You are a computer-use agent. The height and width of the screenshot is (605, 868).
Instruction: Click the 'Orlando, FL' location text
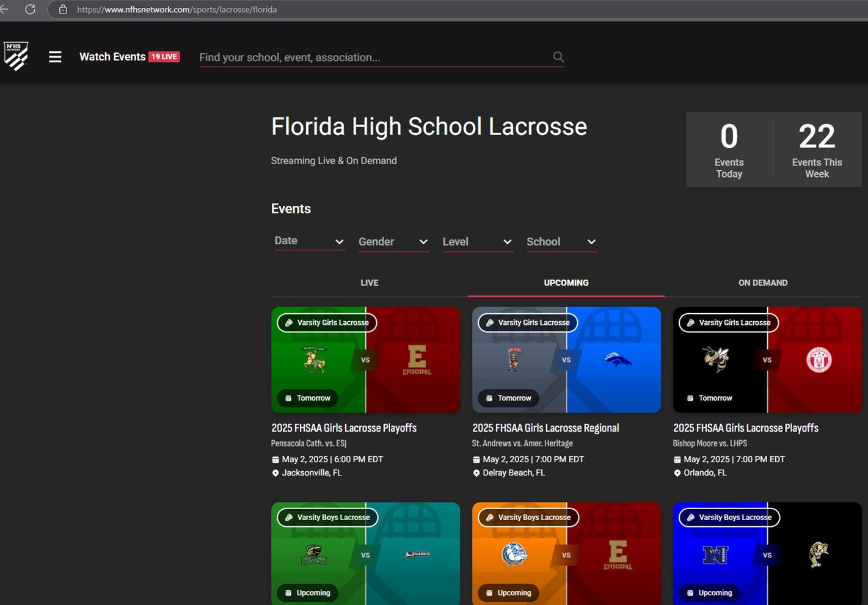pos(705,473)
